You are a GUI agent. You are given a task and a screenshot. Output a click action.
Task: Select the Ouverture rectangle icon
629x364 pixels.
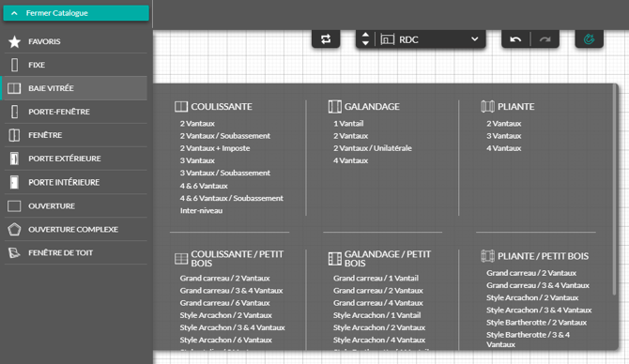(x=14, y=206)
